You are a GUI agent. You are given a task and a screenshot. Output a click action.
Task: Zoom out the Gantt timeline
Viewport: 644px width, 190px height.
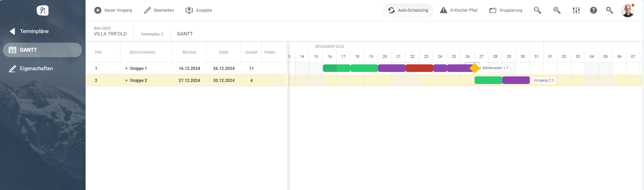pos(537,10)
